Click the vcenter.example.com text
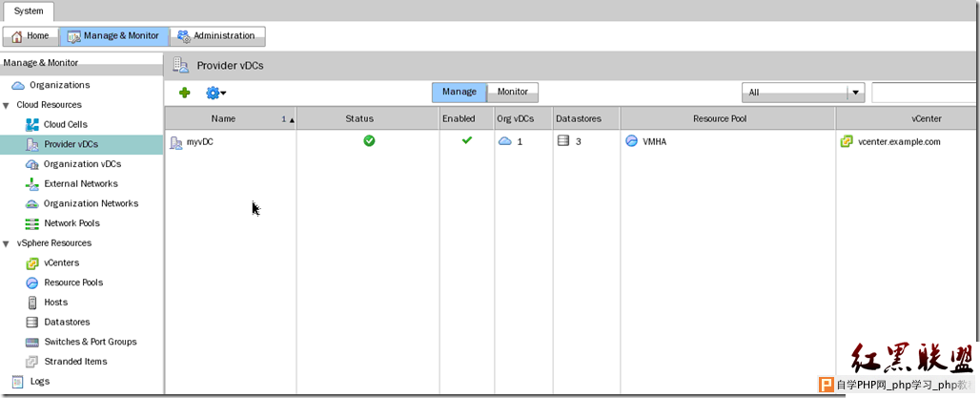The width and height of the screenshot is (980, 398). (899, 142)
